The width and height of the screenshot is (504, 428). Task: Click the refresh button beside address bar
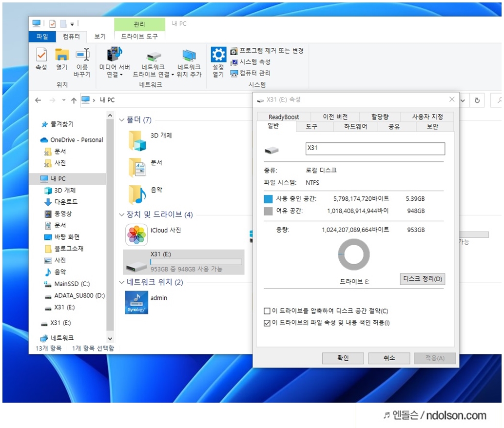(477, 100)
